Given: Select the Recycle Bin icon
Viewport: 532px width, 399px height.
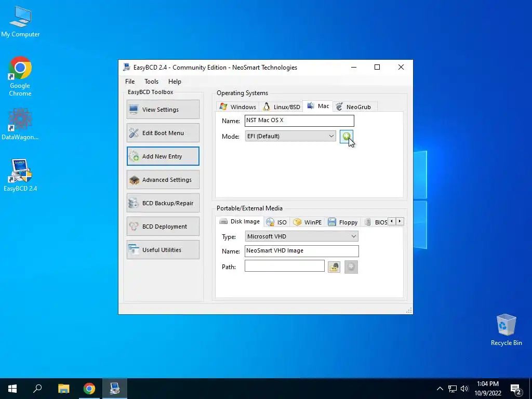Looking at the screenshot, I should click(506, 330).
